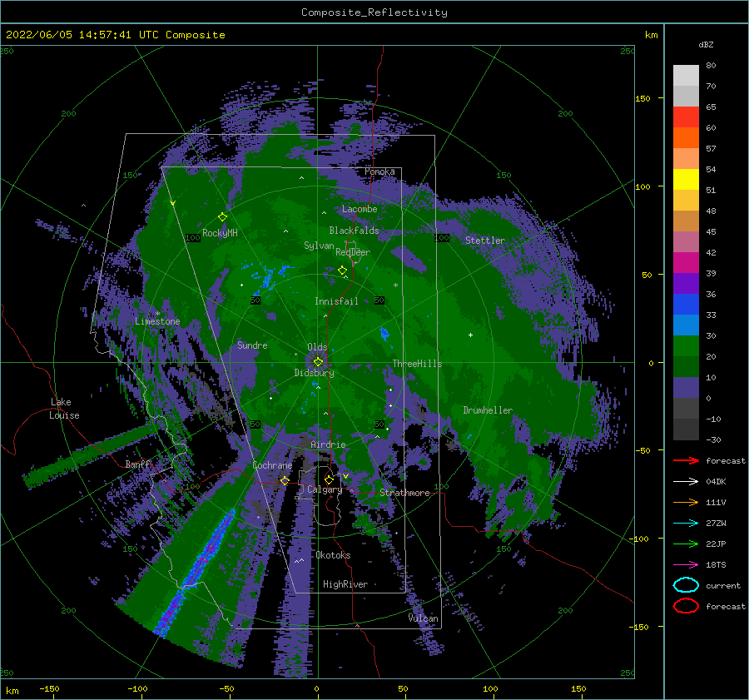Image resolution: width=749 pixels, height=700 pixels.
Task: Click the Ponoka city label
Action: [x=379, y=171]
